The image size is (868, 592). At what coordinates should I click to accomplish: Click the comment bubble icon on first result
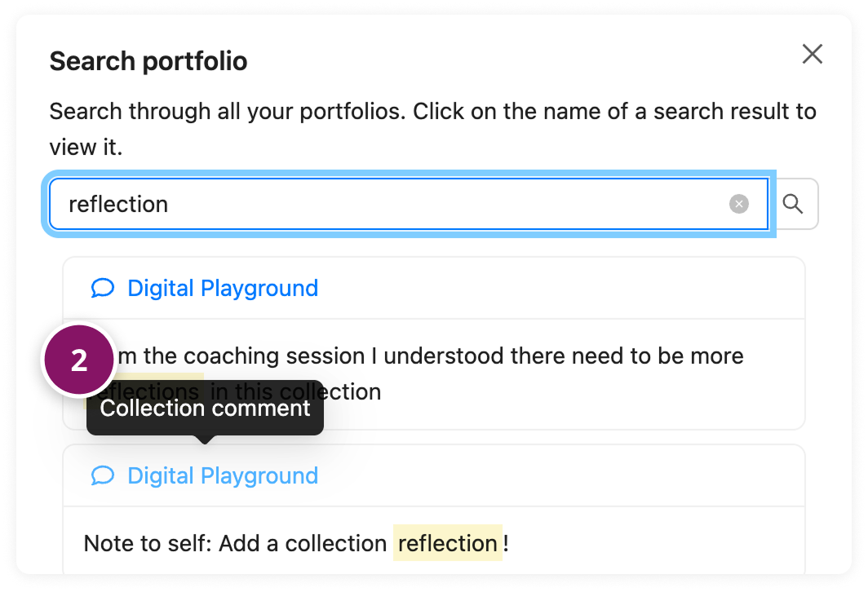[103, 289]
